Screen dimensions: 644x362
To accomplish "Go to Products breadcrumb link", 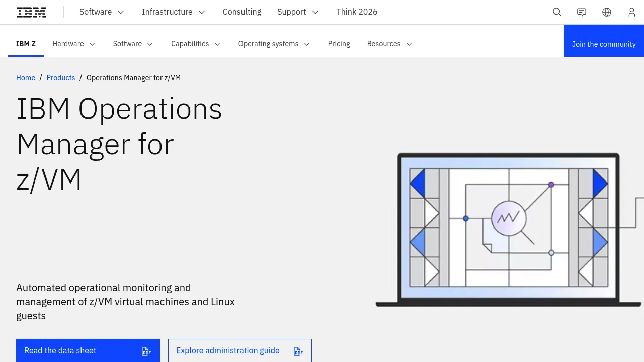I will tap(61, 78).
